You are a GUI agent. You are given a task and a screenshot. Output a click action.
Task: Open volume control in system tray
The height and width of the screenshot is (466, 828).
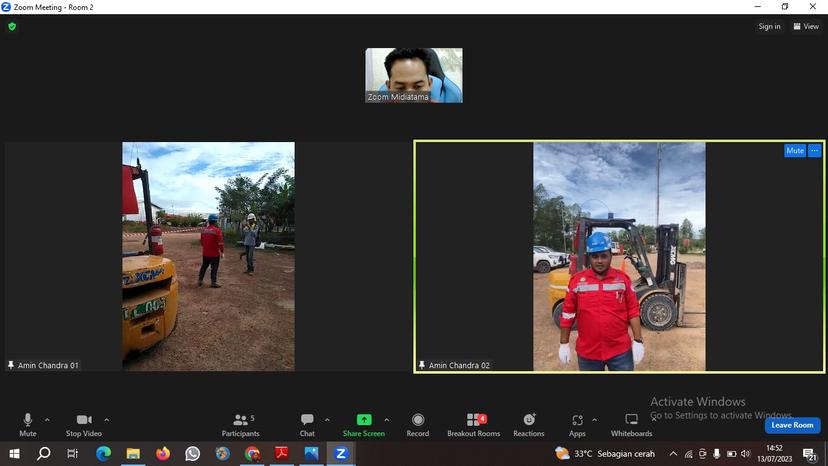coord(746,453)
